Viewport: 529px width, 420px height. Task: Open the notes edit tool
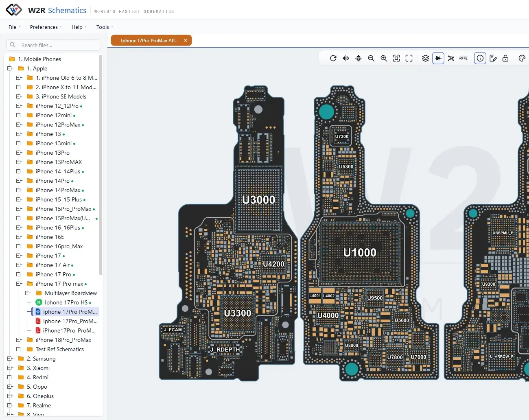click(x=493, y=58)
